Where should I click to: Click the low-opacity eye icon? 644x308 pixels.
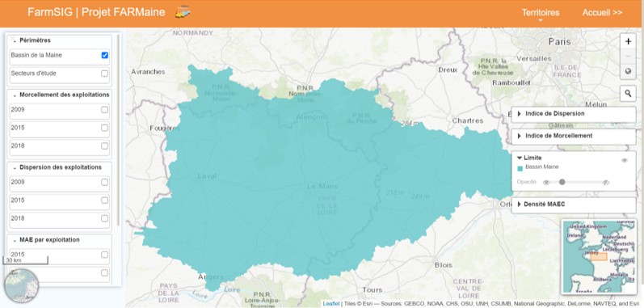point(546,183)
